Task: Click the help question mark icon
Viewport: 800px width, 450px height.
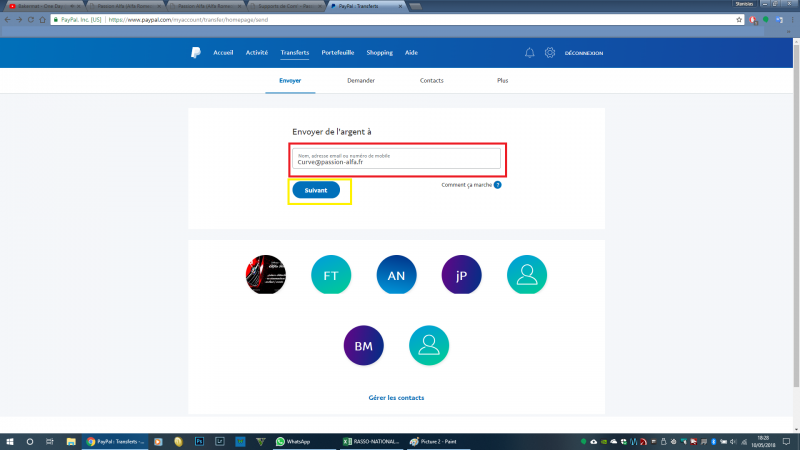Action: point(497,185)
